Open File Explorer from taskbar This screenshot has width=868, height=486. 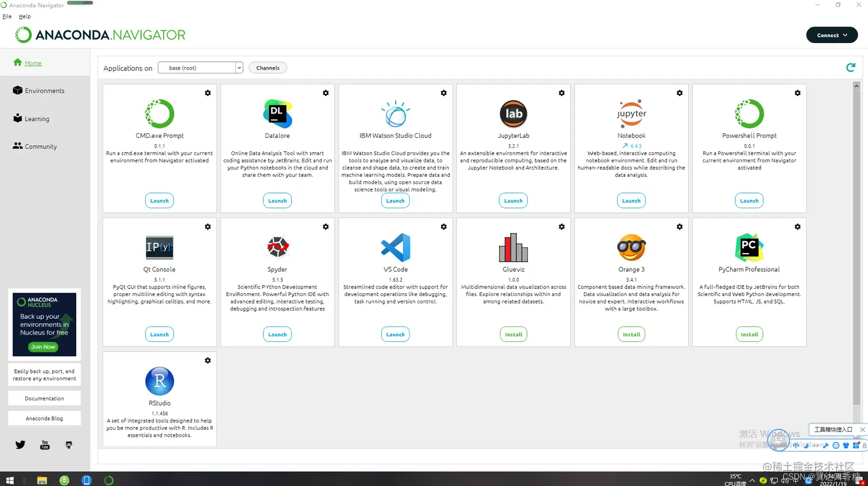[42, 480]
